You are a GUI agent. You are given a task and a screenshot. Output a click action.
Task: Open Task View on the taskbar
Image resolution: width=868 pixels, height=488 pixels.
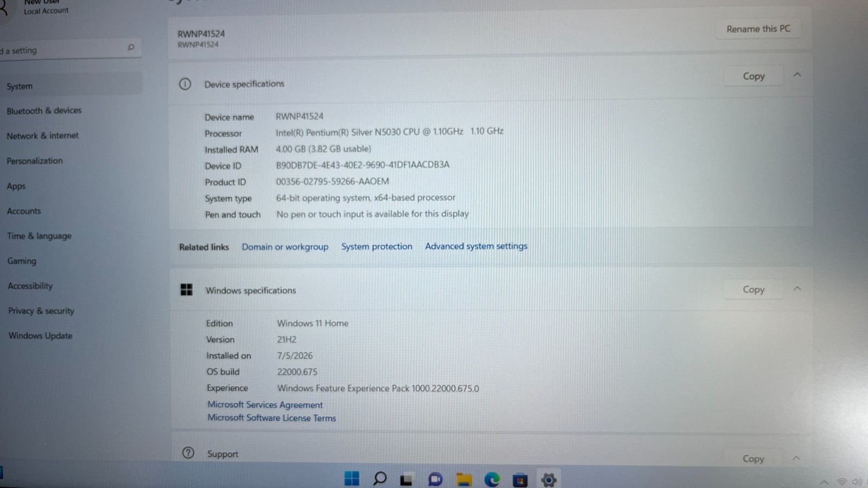406,479
